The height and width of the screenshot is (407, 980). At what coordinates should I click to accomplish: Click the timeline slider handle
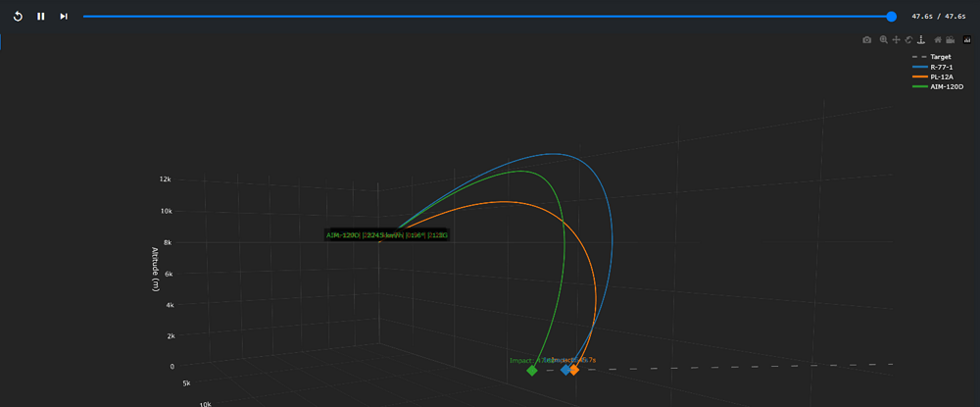[891, 17]
